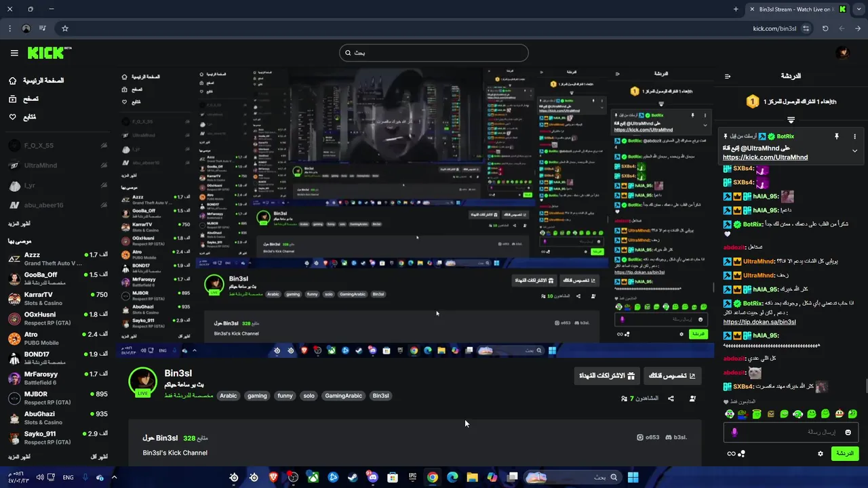
Task: Open the Home page sidebar icon
Action: coord(12,81)
